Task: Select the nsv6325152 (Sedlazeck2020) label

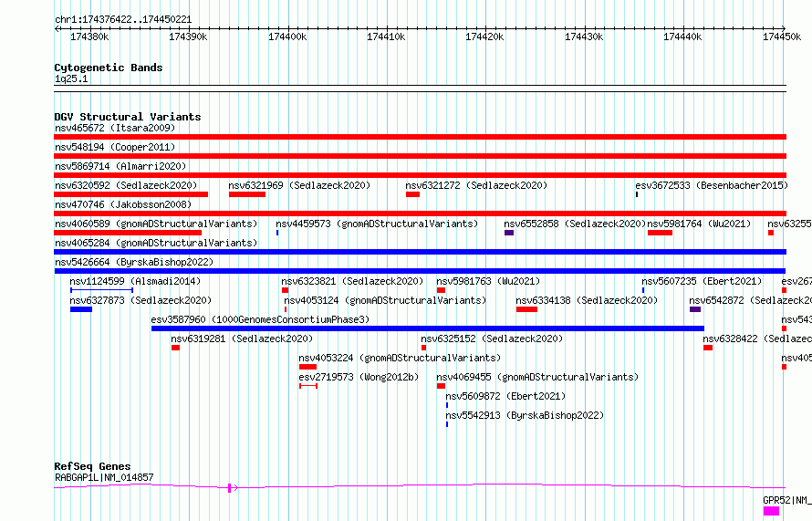Action: tap(492, 339)
